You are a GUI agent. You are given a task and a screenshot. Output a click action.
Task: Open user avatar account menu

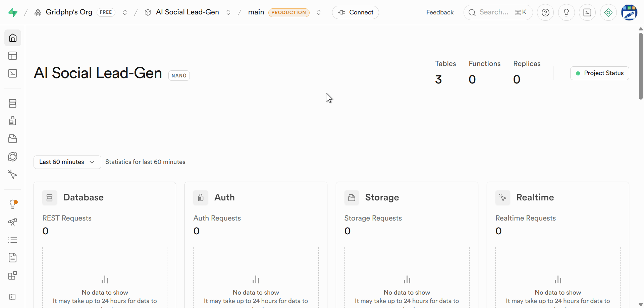coord(629,13)
